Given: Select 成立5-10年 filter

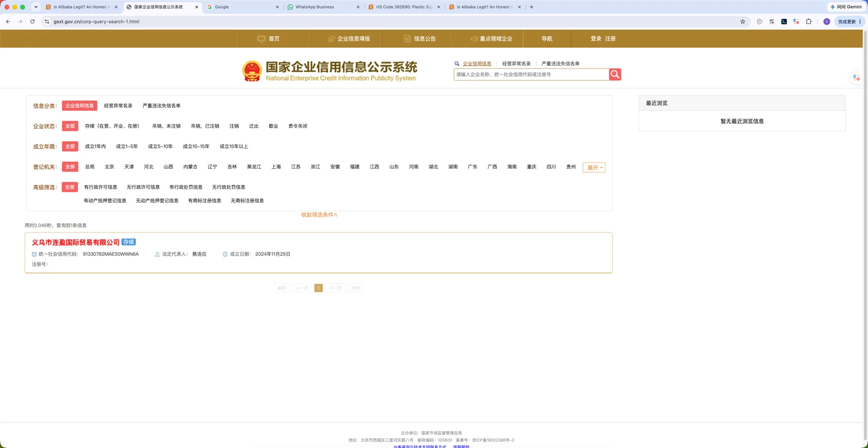Looking at the screenshot, I should click(161, 147).
